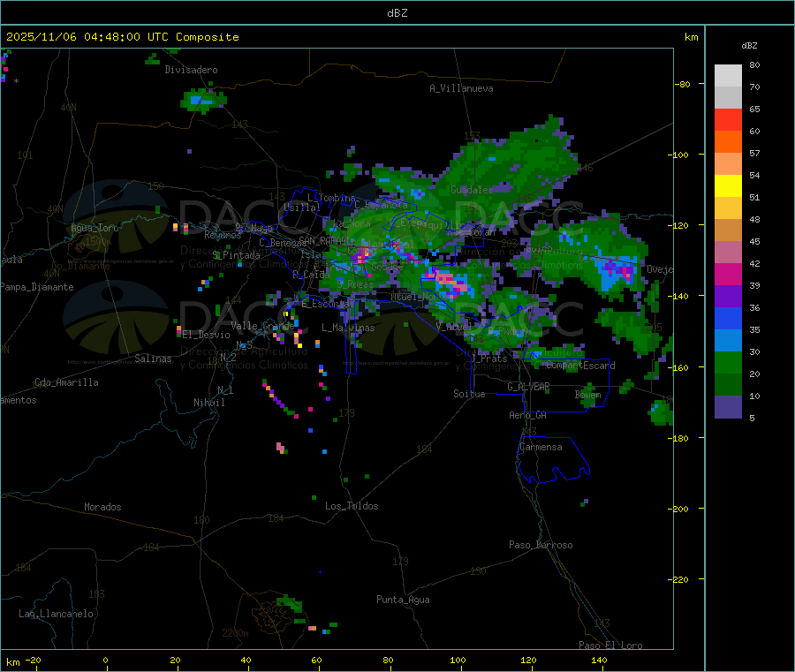This screenshot has height=672, width=795.
Task: Click the timestamp text 2025/11/06 04:48:00 UTC Composite
Action: tap(122, 37)
